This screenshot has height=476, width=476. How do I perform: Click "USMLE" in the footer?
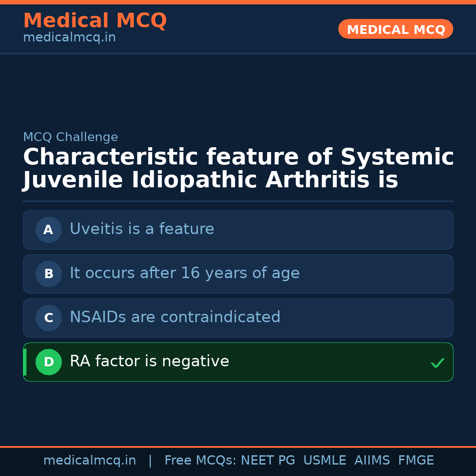(324, 461)
